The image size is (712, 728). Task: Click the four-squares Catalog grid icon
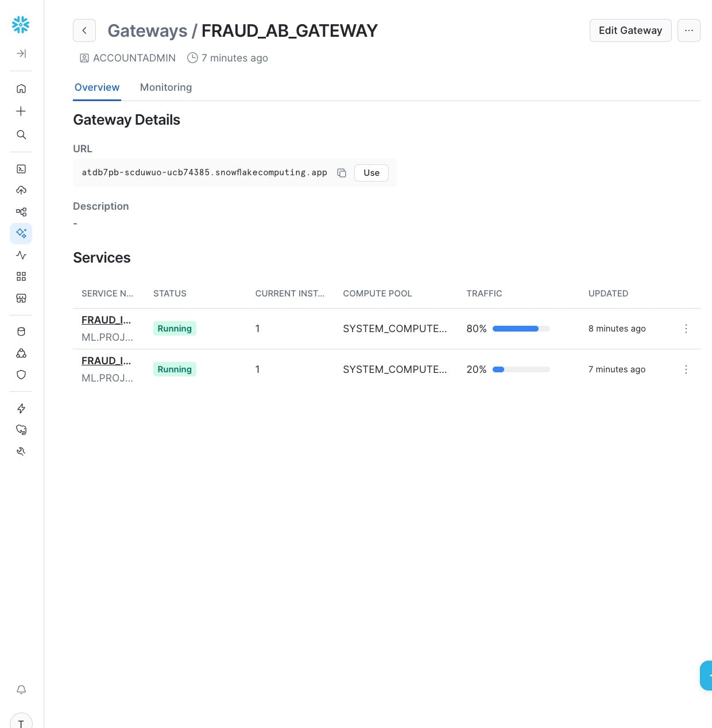tap(21, 276)
